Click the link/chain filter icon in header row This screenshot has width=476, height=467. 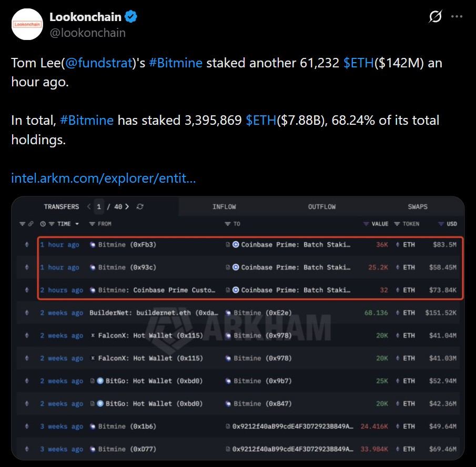tap(31, 224)
